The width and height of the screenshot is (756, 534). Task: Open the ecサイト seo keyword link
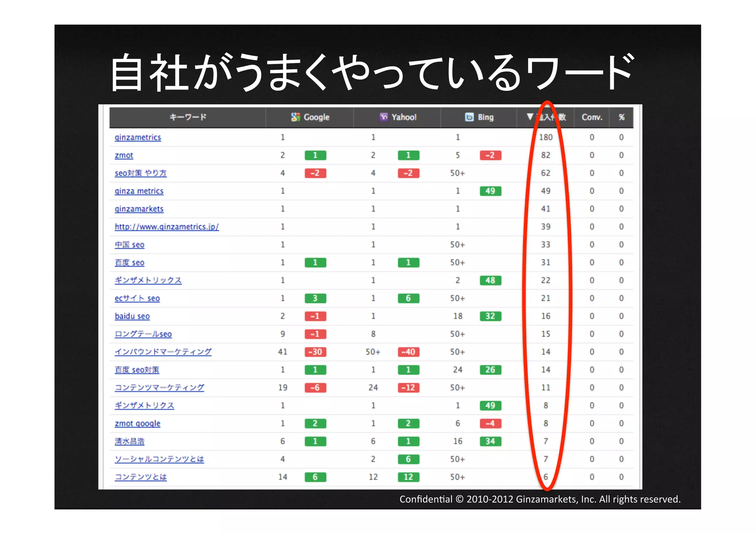point(137,298)
